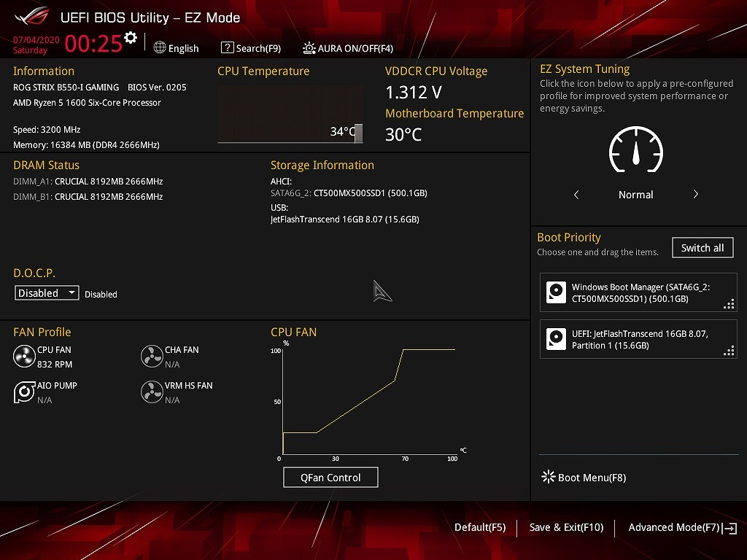Click Default(F5)
This screenshot has width=747, height=560.
(480, 527)
